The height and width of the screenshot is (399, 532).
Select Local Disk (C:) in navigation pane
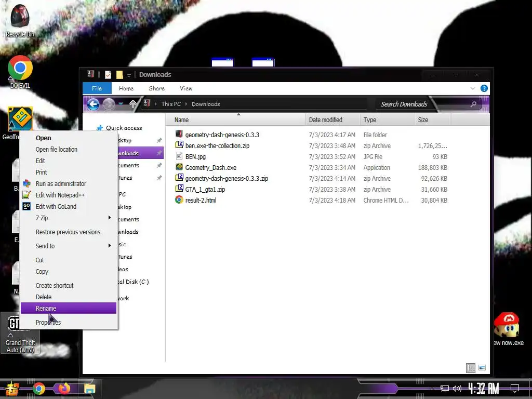pos(133,282)
